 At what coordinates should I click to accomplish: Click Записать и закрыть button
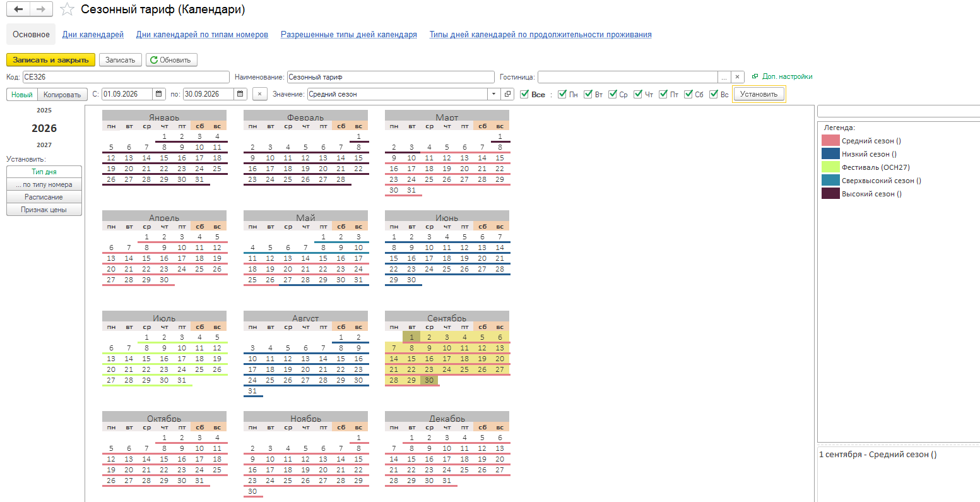point(51,60)
